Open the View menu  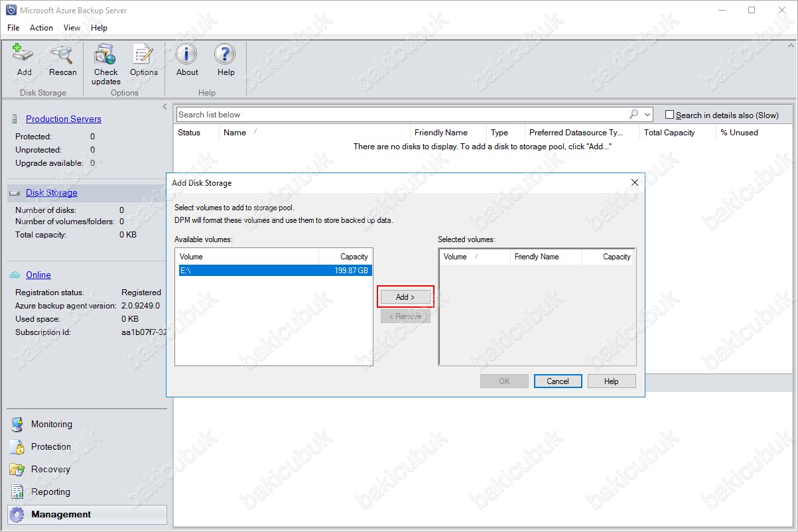point(72,28)
